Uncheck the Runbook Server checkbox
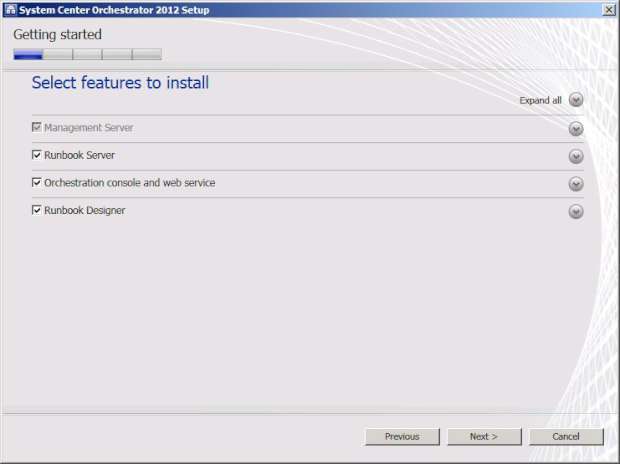 (x=37, y=156)
